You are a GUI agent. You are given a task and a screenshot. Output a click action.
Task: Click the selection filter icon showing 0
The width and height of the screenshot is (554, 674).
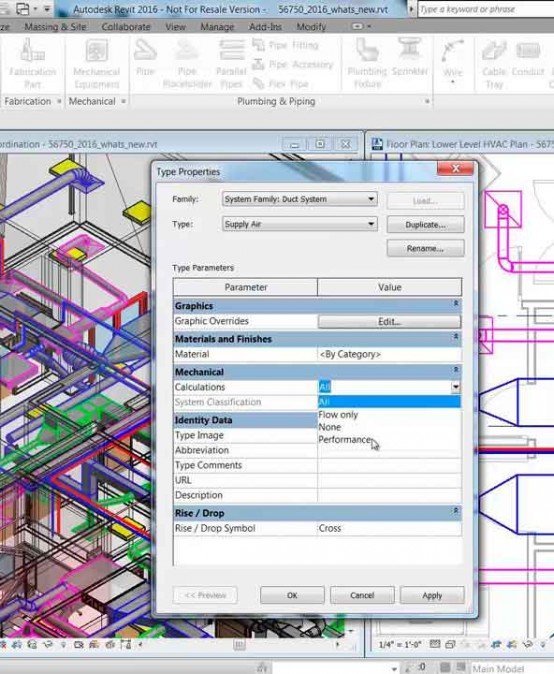tap(415, 668)
